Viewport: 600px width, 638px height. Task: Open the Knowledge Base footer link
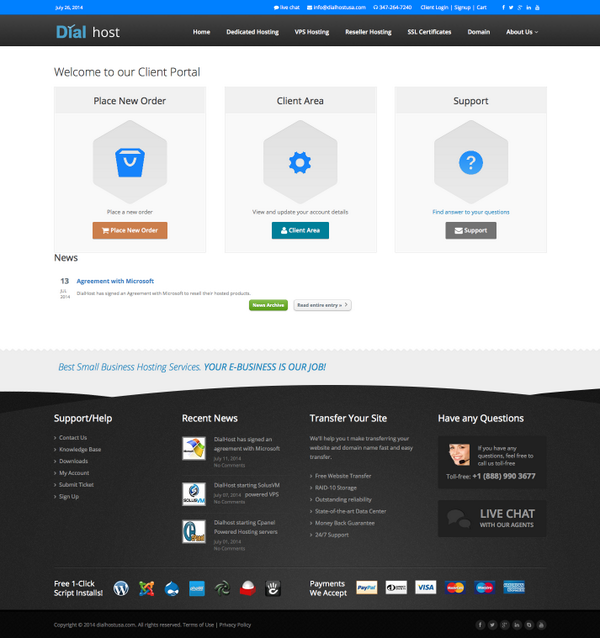click(80, 450)
